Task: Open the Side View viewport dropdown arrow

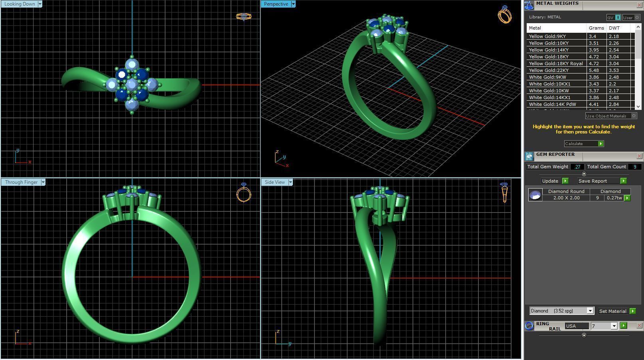Action: 290,182
